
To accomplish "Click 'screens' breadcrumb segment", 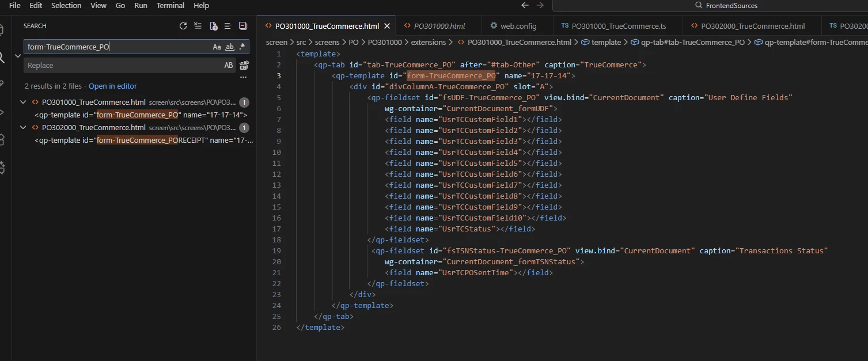I will (327, 42).
